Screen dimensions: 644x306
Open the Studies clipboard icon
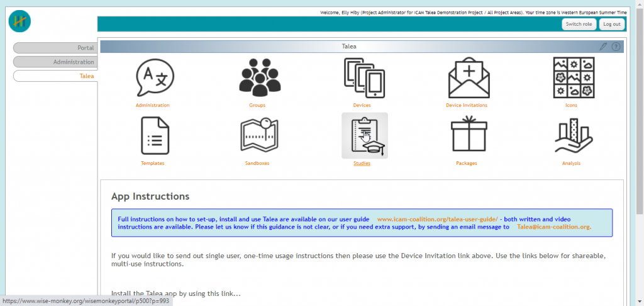(365, 135)
